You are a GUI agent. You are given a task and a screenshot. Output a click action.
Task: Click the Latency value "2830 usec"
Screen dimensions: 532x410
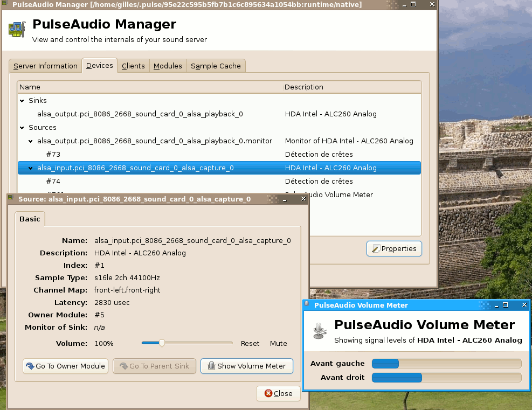(112, 302)
